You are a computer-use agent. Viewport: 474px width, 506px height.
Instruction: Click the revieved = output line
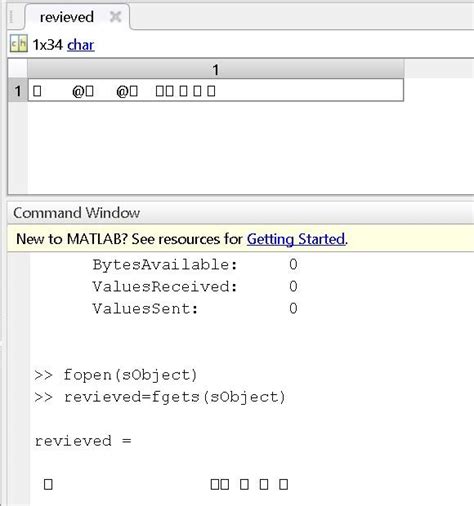point(83,441)
